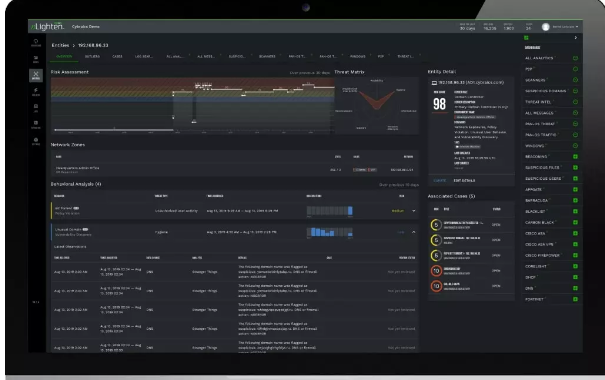Add Fortinet with its green plus icon
The image size is (605, 380).
[x=575, y=299]
